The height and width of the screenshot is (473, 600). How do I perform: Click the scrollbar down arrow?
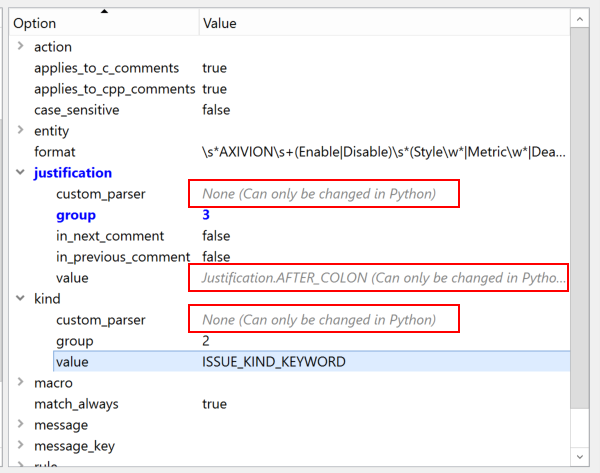tap(580, 457)
